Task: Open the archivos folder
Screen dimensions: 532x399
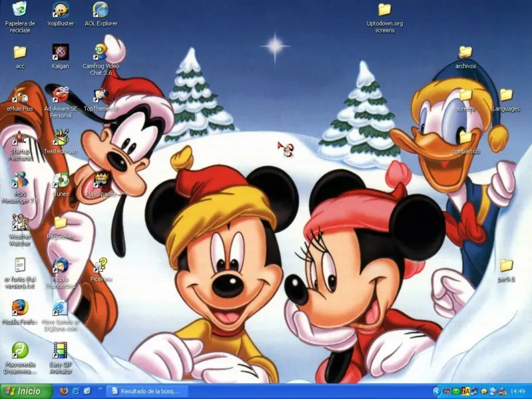Action: [x=465, y=57]
